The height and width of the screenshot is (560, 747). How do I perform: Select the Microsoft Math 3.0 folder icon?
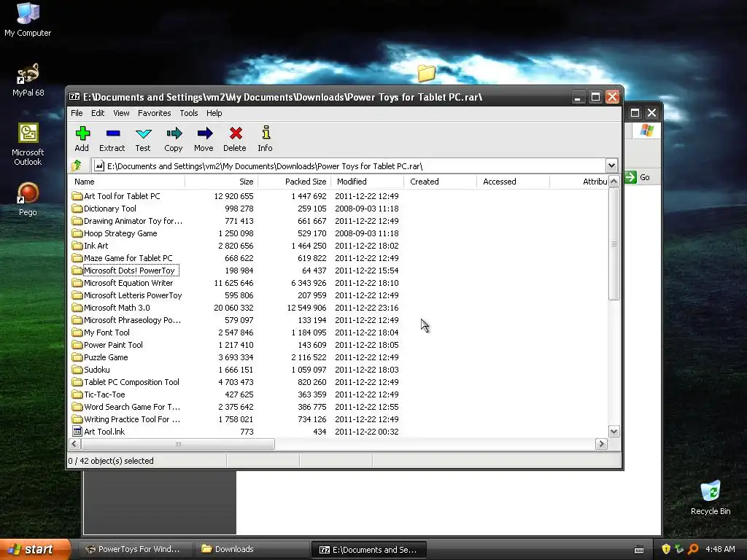coord(77,307)
